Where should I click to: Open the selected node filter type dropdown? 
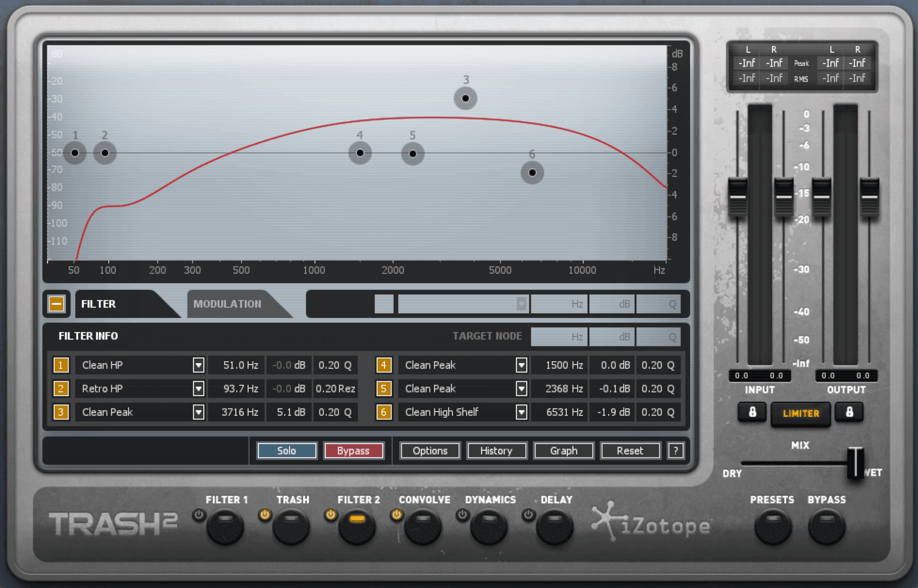pyautogui.click(x=521, y=304)
